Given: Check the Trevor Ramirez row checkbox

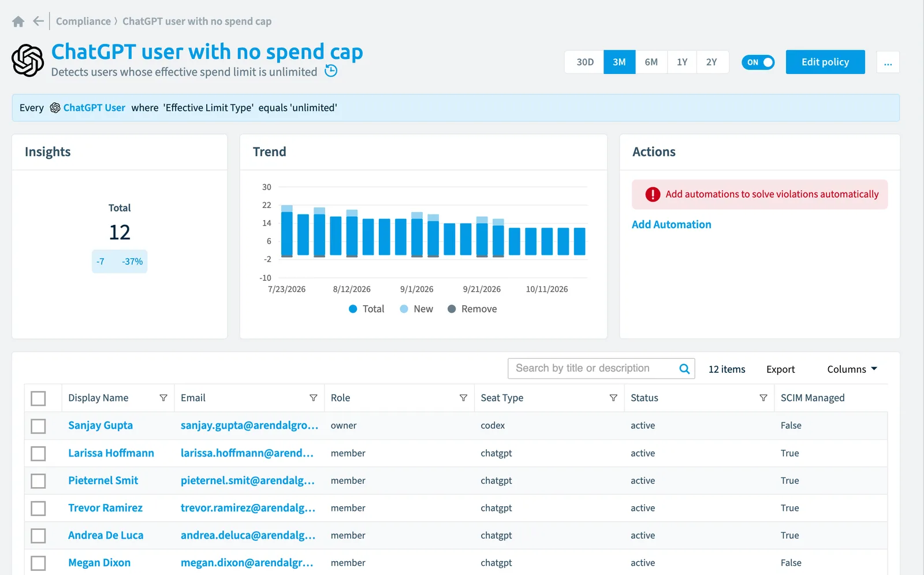Looking at the screenshot, I should [x=38, y=509].
